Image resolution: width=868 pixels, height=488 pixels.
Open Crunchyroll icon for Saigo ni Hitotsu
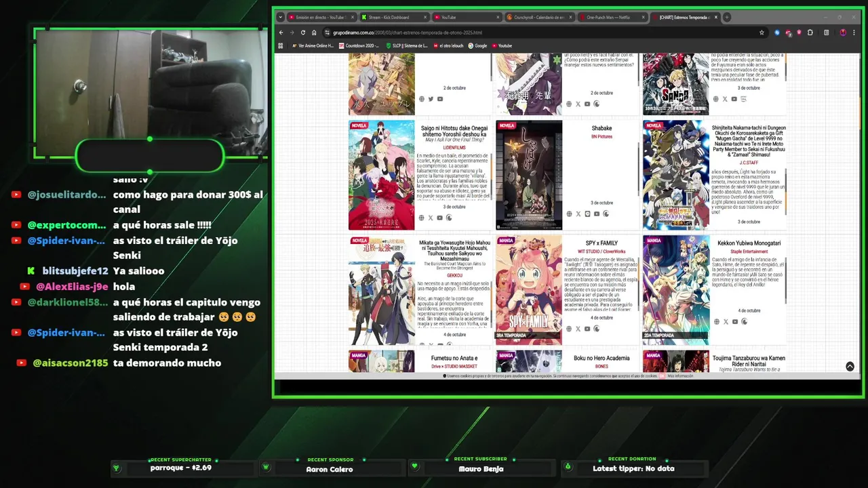pos(449,218)
